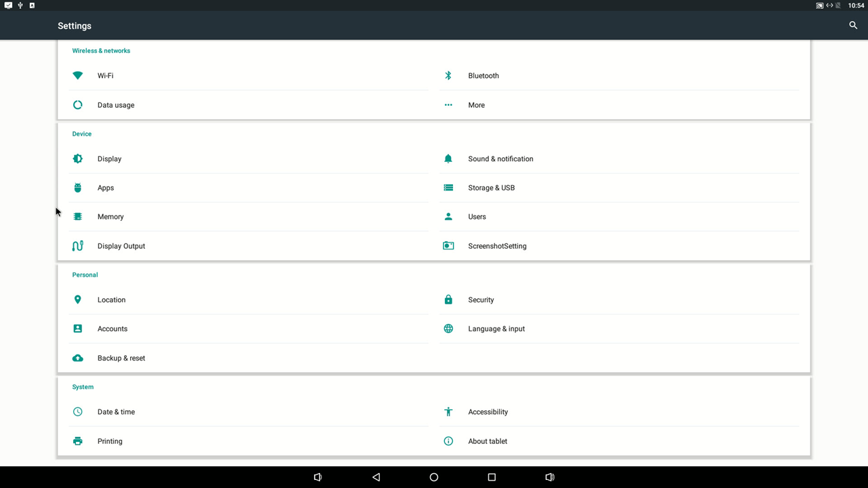The width and height of the screenshot is (868, 488).
Task: Tap the Language & input globe icon
Action: pos(448,329)
